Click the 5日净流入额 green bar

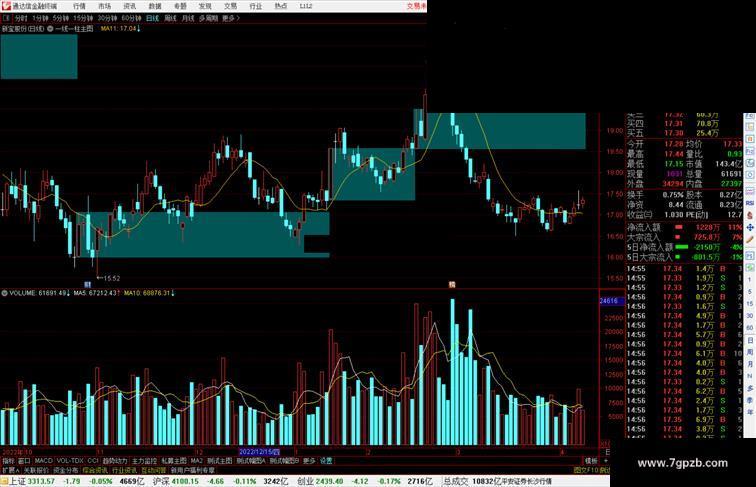[x=681, y=247]
